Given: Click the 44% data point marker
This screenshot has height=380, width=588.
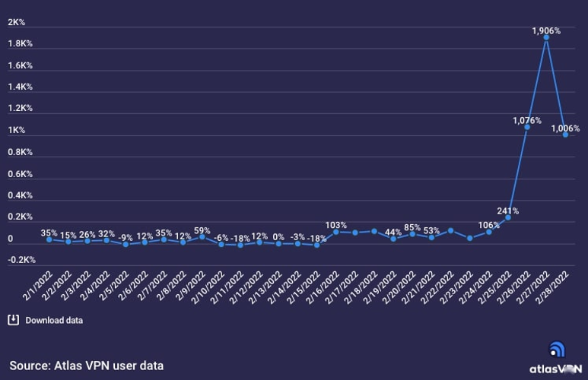Looking at the screenshot, I should (393, 239).
